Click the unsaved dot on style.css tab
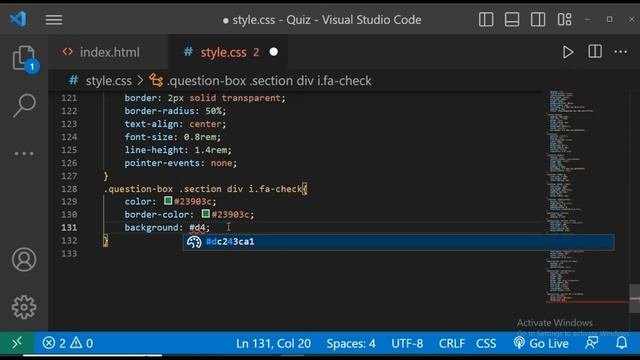This screenshot has height=360, width=640. (x=274, y=52)
